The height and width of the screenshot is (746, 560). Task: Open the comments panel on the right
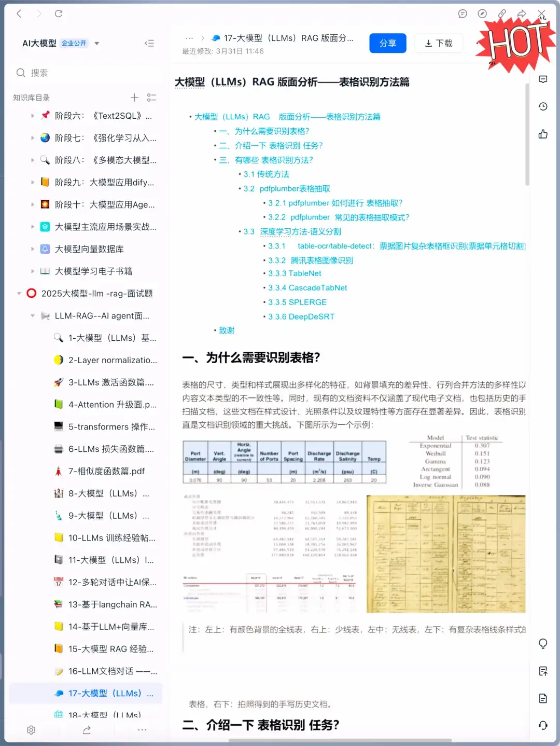pos(542,79)
